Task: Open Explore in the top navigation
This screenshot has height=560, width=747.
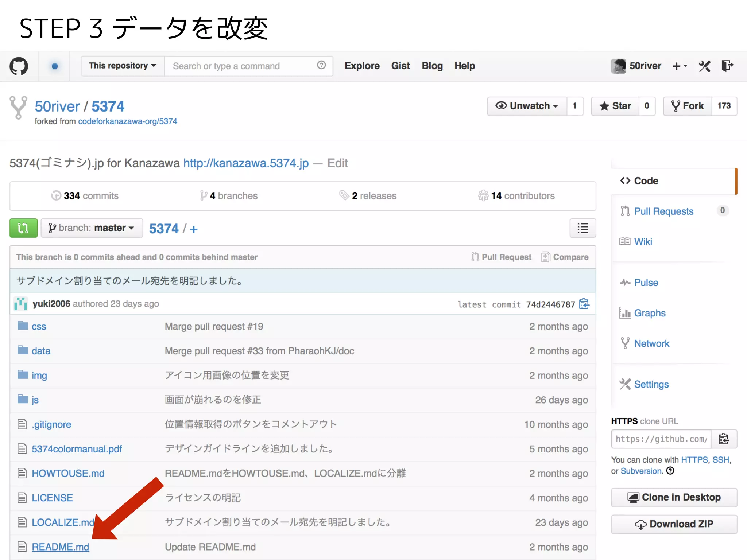Action: point(362,66)
